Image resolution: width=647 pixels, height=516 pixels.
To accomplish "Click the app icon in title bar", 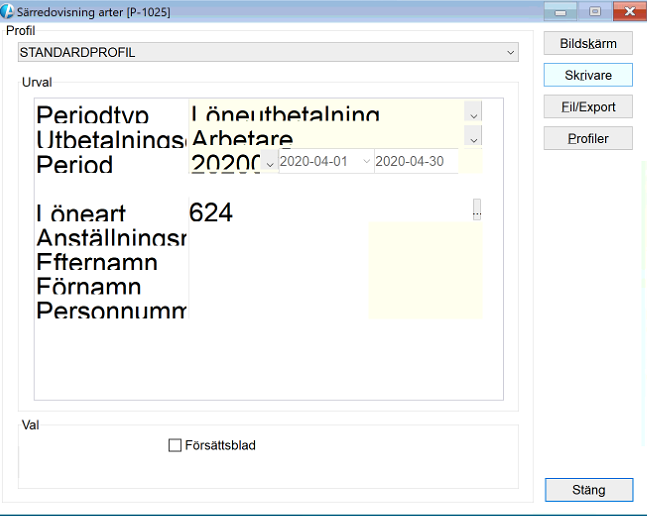I will click(x=7, y=11).
